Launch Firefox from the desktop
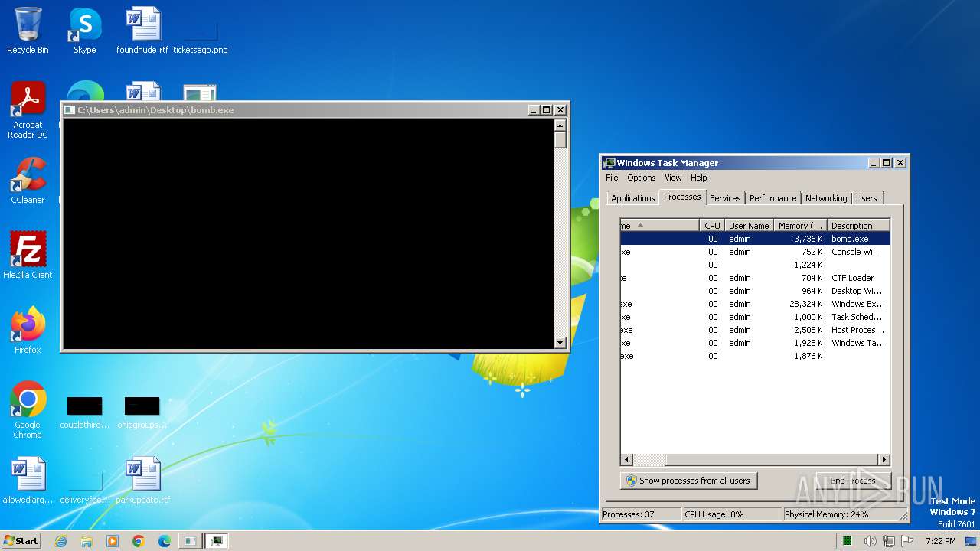Image resolution: width=980 pixels, height=551 pixels. click(x=28, y=330)
